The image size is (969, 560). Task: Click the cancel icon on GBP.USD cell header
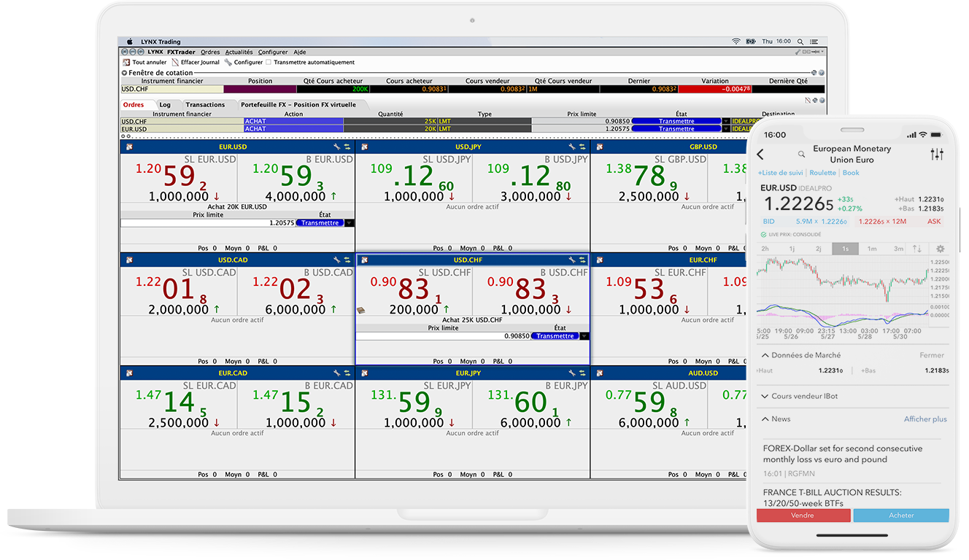[599, 147]
